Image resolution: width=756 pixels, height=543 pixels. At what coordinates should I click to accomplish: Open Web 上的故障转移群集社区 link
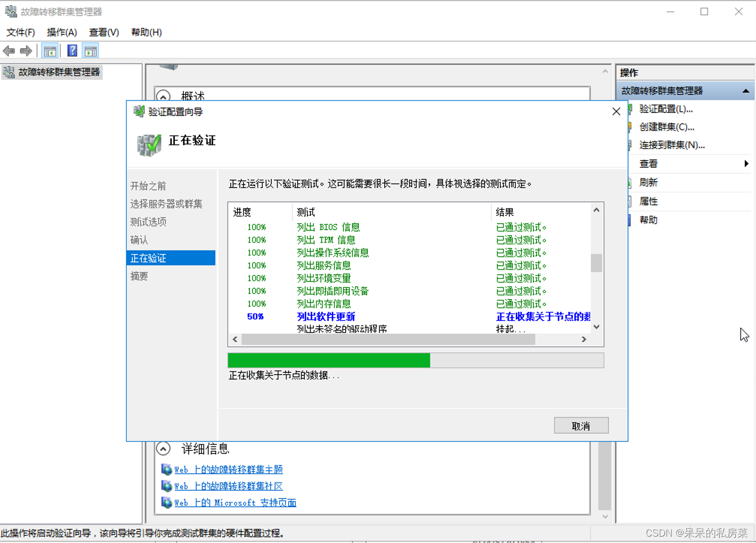click(229, 486)
